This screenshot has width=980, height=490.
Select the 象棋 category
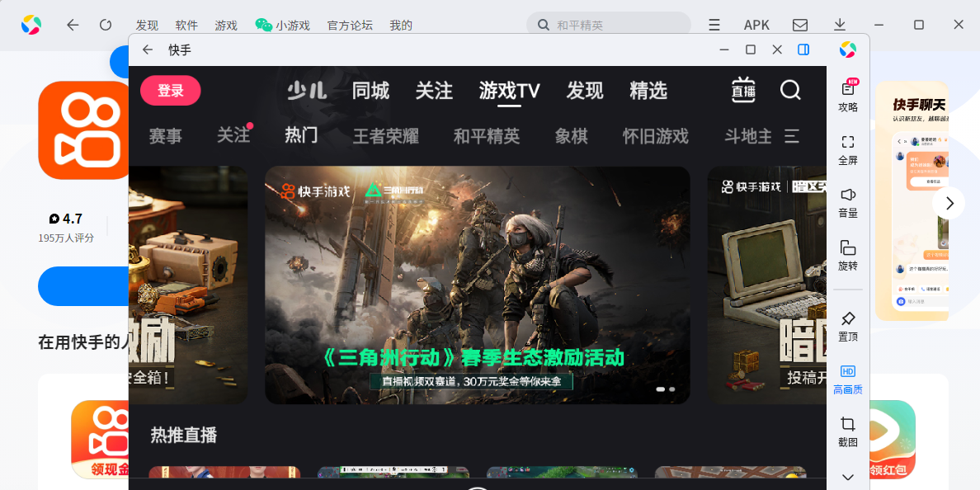tap(571, 135)
